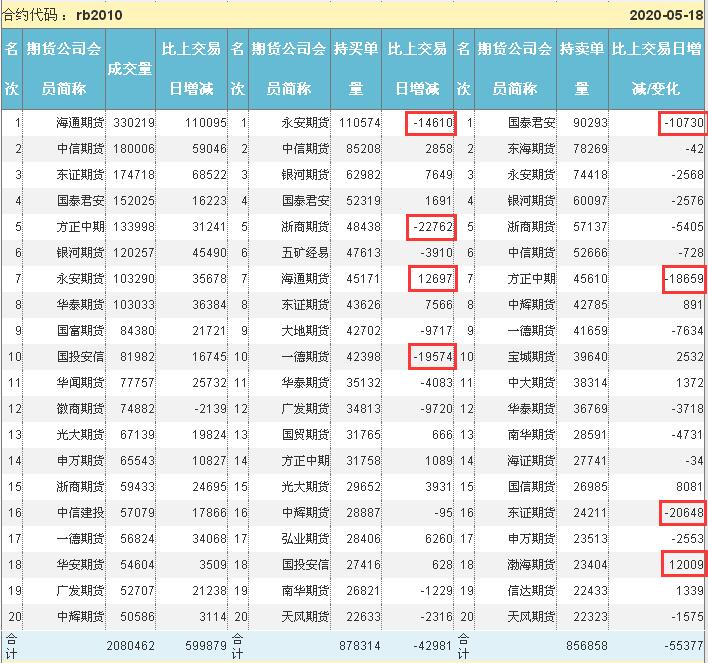Click the volume total 2080462
The width and height of the screenshot is (708, 663).
(130, 646)
